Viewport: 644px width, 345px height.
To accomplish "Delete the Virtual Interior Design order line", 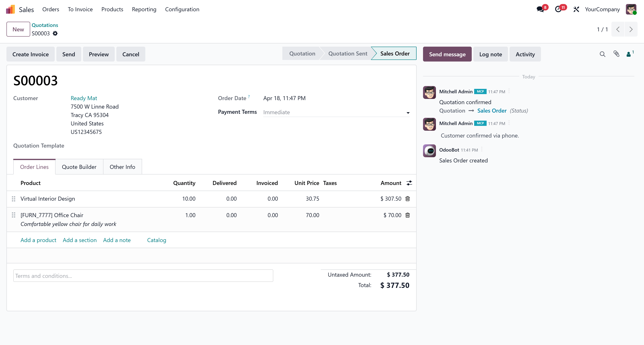I will click(x=408, y=199).
